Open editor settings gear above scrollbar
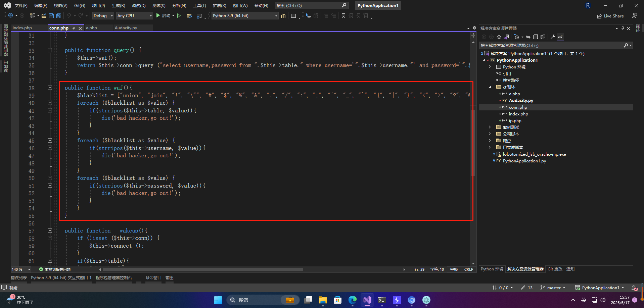The height and width of the screenshot is (308, 644). tap(474, 28)
